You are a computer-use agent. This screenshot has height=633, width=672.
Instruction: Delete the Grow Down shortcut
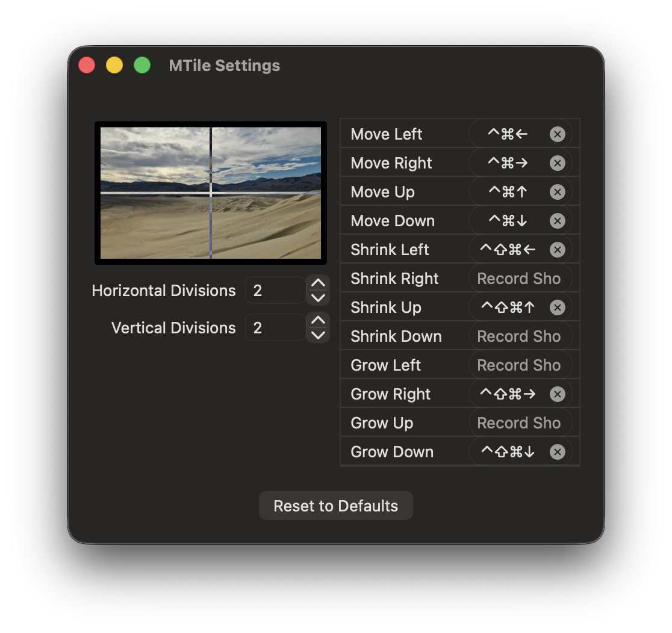[x=557, y=452]
